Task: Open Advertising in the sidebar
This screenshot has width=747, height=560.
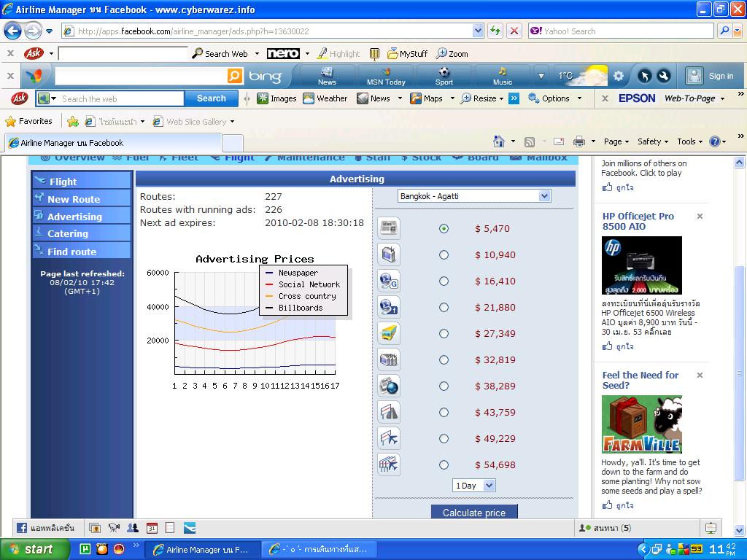Action: (82, 216)
